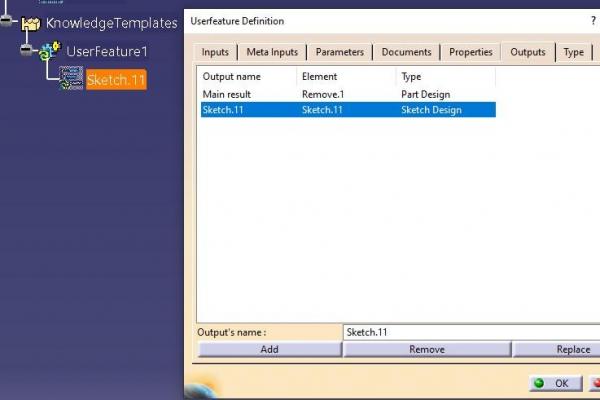
Task: Go to the Parameters tab
Action: (x=339, y=52)
